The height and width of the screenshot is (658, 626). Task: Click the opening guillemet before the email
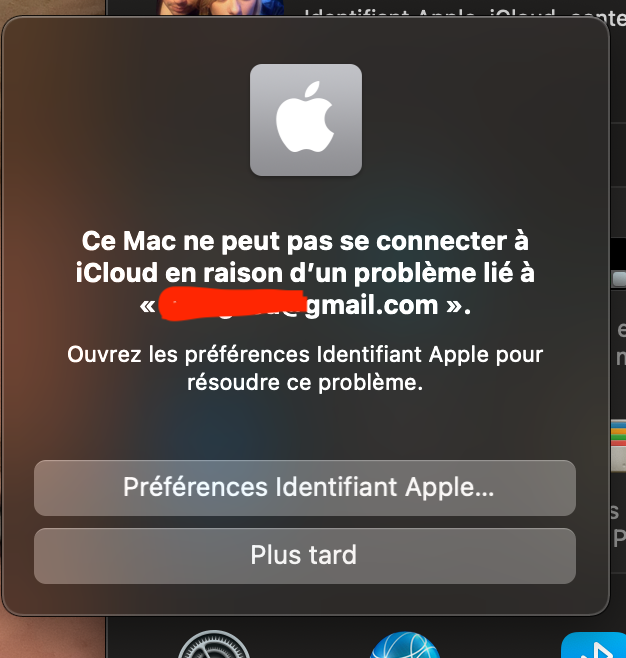[x=147, y=306]
